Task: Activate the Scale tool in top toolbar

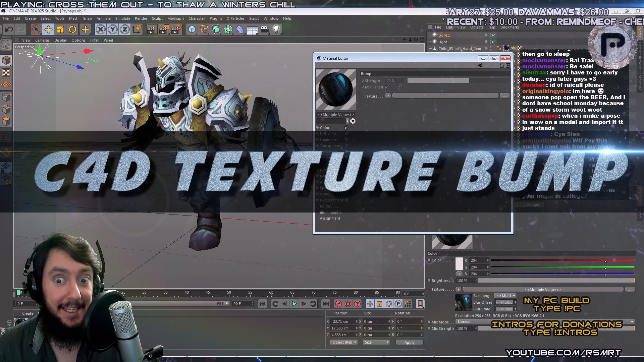Action: point(60,29)
